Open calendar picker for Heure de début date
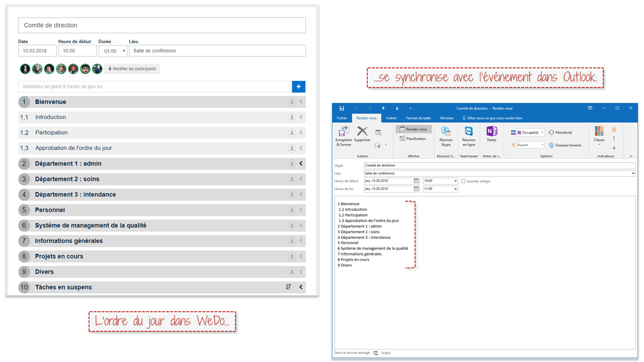This screenshot has width=644, height=362. [416, 181]
